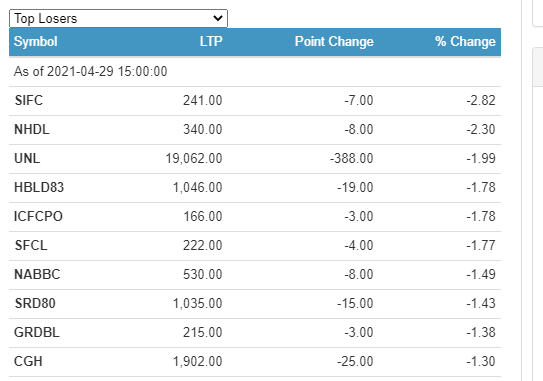This screenshot has width=543, height=381.
Task: Open the HBLD83 symbol
Action: click(x=39, y=187)
